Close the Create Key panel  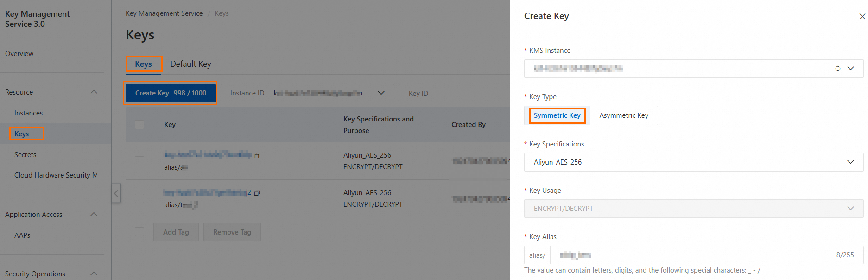pyautogui.click(x=862, y=17)
